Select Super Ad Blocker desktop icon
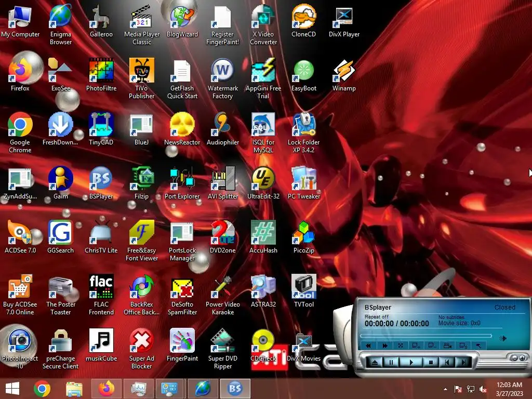This screenshot has width=532, height=399. pyautogui.click(x=141, y=349)
